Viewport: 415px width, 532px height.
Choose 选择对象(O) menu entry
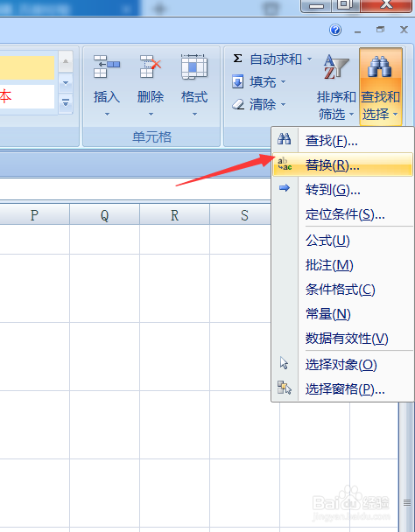point(343,365)
